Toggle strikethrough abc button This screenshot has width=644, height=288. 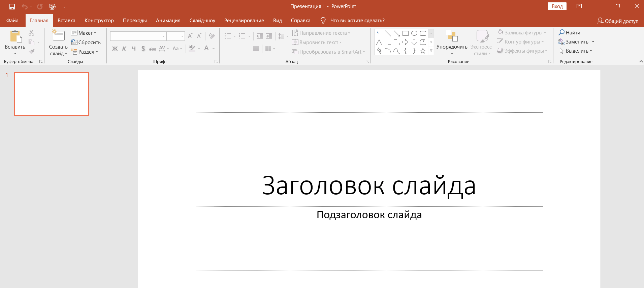click(x=153, y=49)
